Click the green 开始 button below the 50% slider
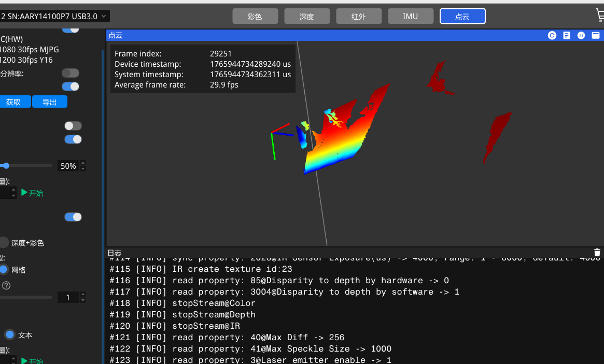 point(32,193)
